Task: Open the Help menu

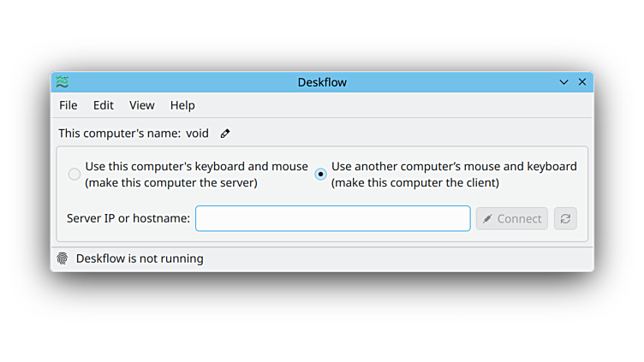Action: tap(182, 105)
